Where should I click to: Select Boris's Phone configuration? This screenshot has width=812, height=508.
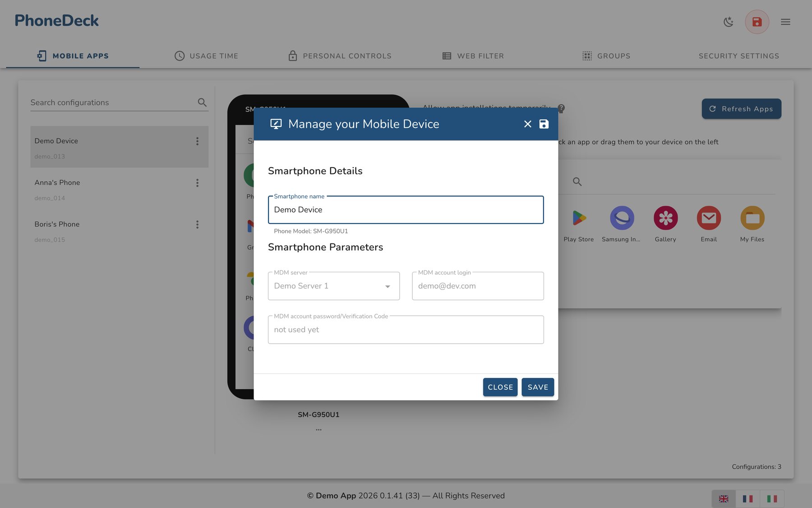[119, 230]
